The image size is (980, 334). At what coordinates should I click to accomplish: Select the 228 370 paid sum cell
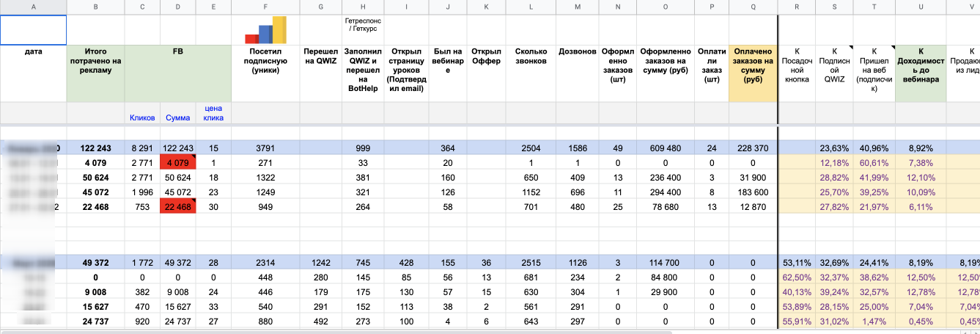tap(753, 148)
